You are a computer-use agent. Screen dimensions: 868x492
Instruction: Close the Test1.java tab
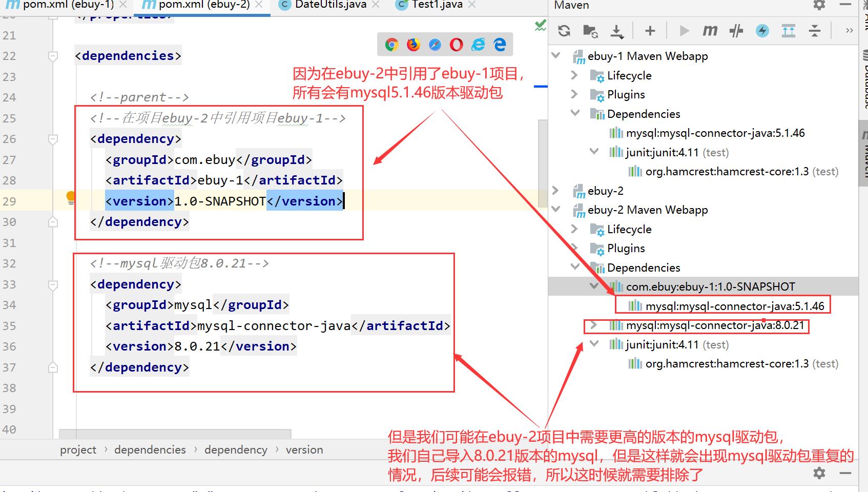[x=472, y=5]
